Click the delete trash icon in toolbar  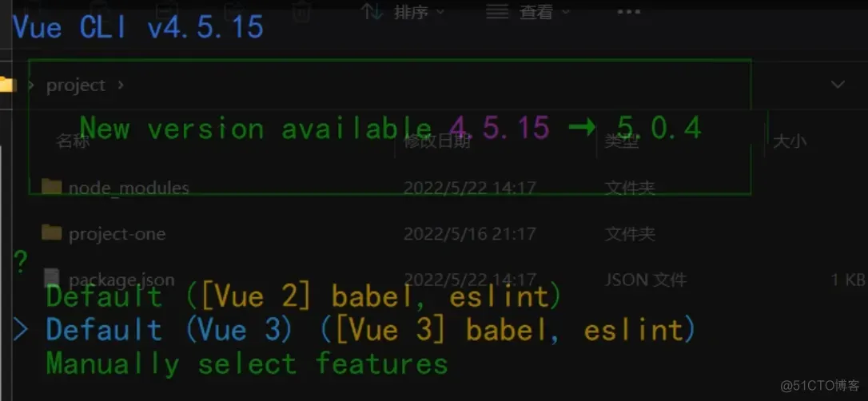pos(301,11)
